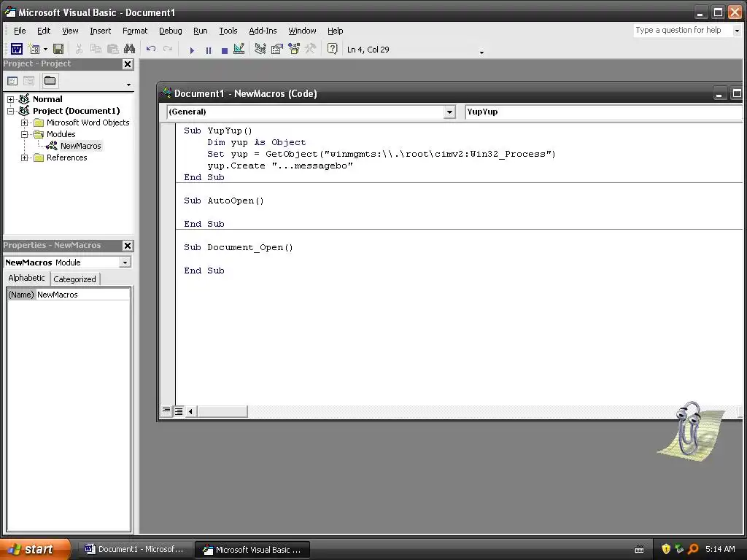The width and height of the screenshot is (747, 560).
Task: Collapse the Modules folder
Action: point(24,134)
